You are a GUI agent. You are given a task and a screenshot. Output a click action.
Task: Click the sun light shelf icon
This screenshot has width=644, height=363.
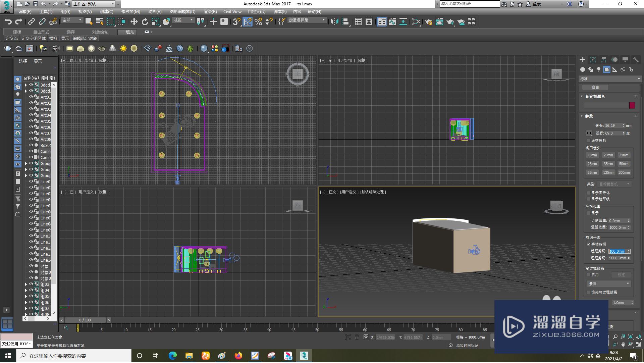click(123, 49)
